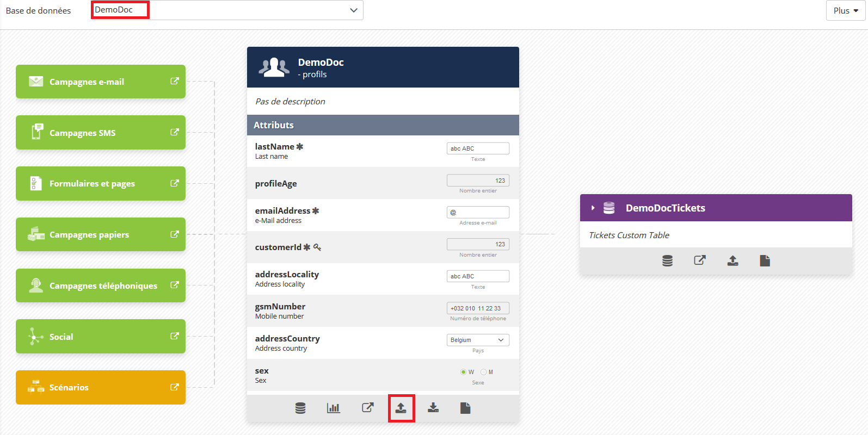Screen dimensions: 868x435
Task: Open the bar chart statistics icon
Action: coord(333,408)
